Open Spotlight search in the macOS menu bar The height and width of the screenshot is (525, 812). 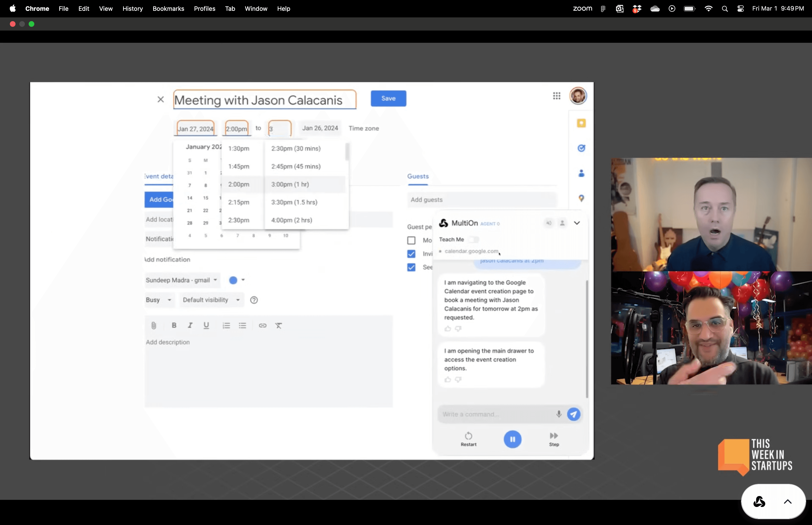[725, 9]
